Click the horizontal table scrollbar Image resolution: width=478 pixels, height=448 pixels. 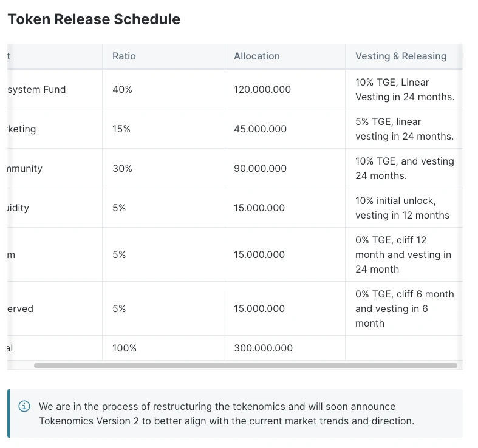pyautogui.click(x=245, y=365)
